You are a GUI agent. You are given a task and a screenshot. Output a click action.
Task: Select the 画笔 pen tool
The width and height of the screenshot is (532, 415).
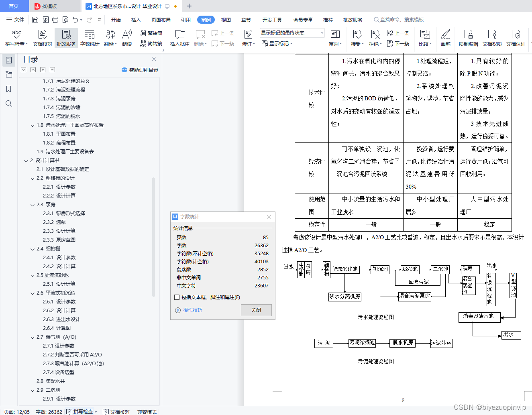[x=446, y=38]
